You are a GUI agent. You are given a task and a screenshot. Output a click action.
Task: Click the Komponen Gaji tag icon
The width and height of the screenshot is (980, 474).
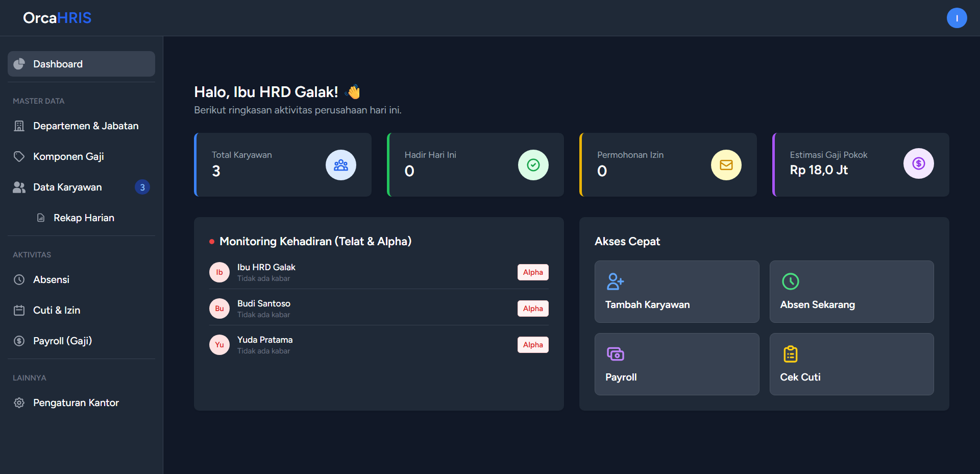[x=19, y=156]
